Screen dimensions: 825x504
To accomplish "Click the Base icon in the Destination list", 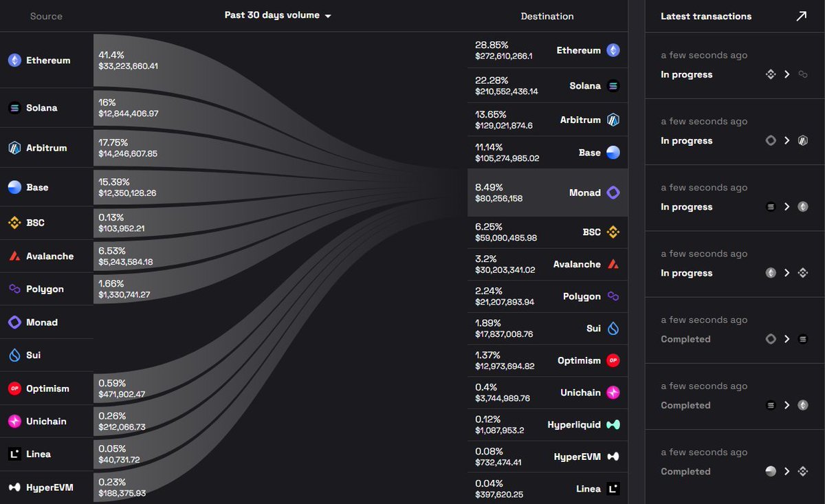I will tap(613, 153).
